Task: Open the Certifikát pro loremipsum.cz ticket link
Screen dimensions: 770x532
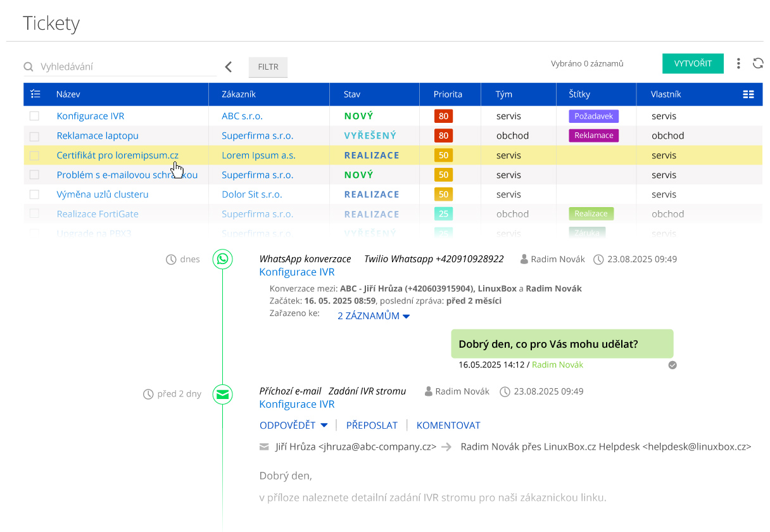Action: click(x=117, y=155)
